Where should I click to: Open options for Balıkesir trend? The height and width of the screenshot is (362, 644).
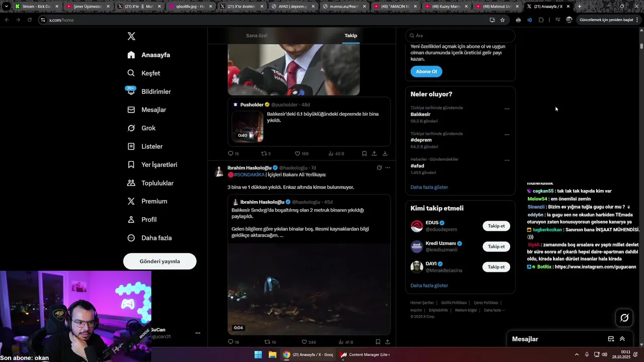coord(507,109)
